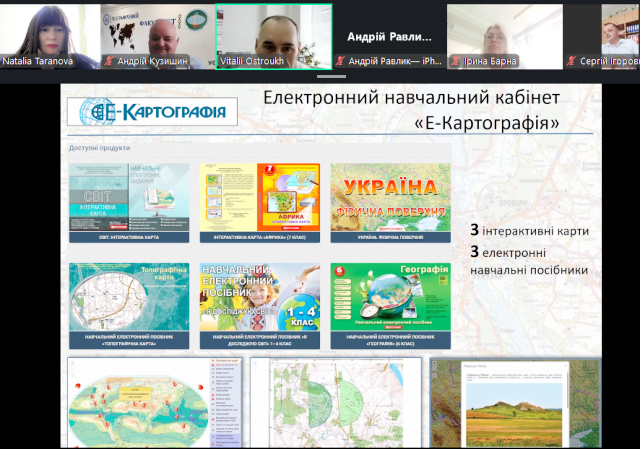Open the 'Я досліджую світ' 1-4 клас card
Image resolution: width=640 pixels, height=449 pixels.
pyautogui.click(x=260, y=306)
